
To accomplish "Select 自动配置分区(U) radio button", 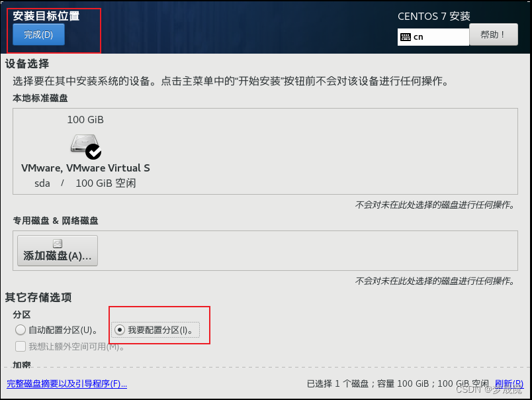I will [x=21, y=330].
